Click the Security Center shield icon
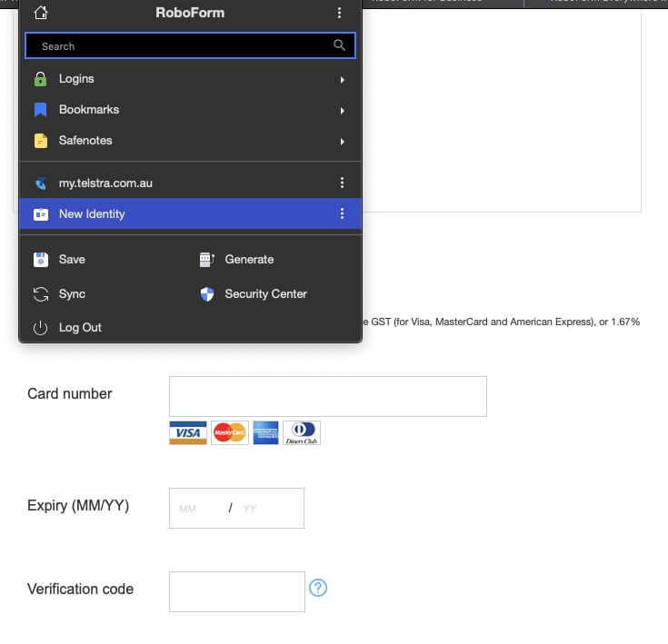 (207, 294)
